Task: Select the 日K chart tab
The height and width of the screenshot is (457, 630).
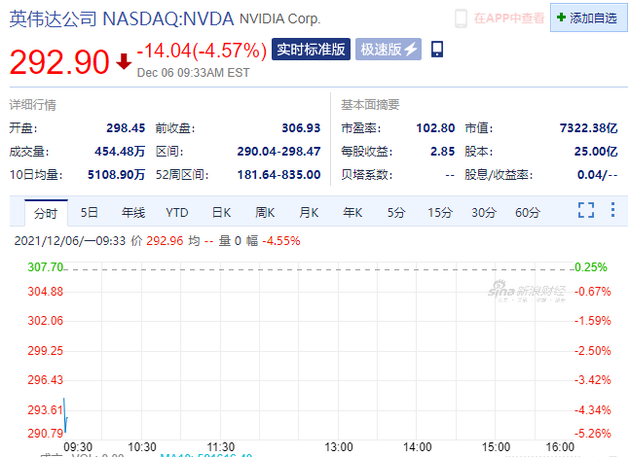Action: (x=221, y=212)
